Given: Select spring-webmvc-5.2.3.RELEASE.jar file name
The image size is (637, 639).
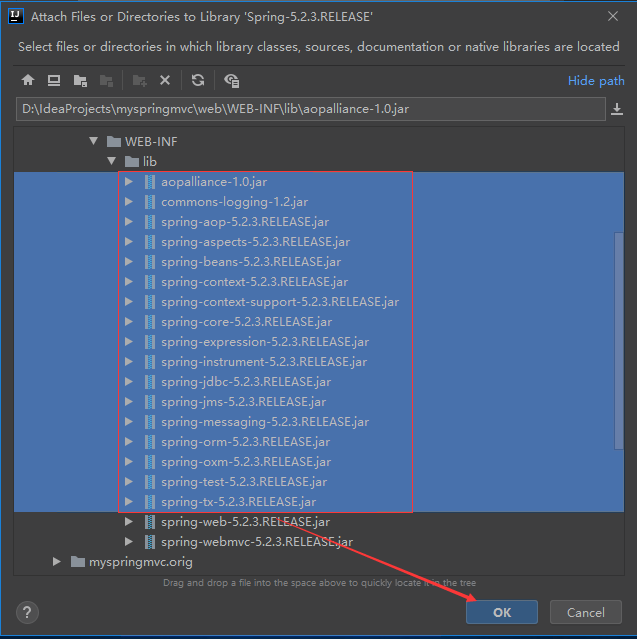Looking at the screenshot, I should [257, 542].
